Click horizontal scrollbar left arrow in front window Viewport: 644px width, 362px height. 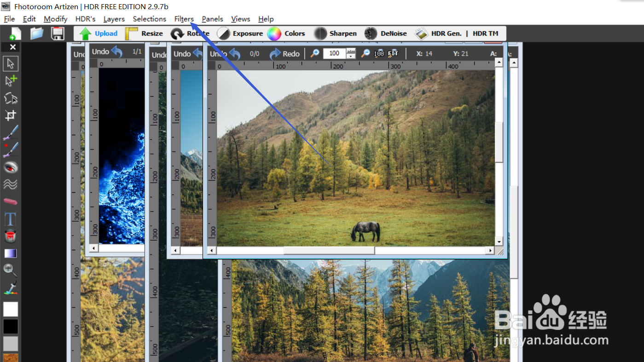[x=212, y=251]
